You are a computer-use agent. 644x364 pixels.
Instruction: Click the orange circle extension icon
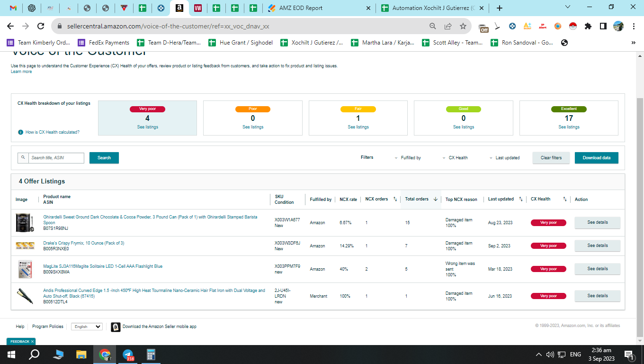point(558,26)
